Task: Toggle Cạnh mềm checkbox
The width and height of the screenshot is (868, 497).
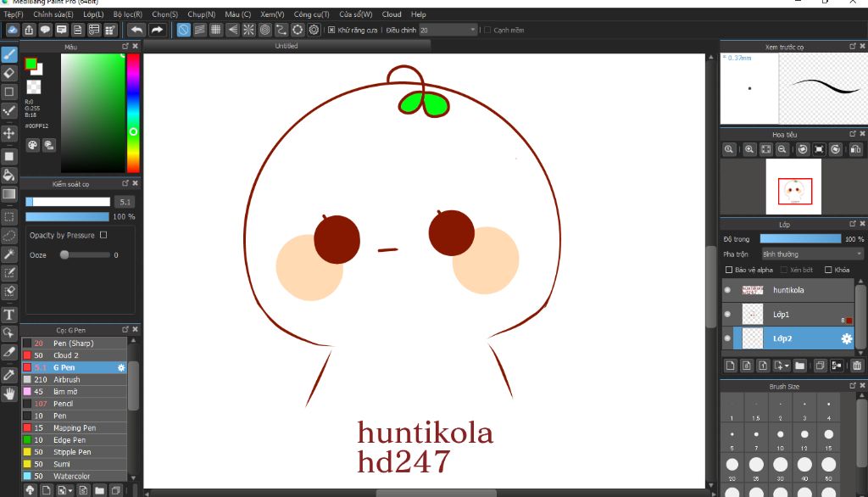Action: 487,30
